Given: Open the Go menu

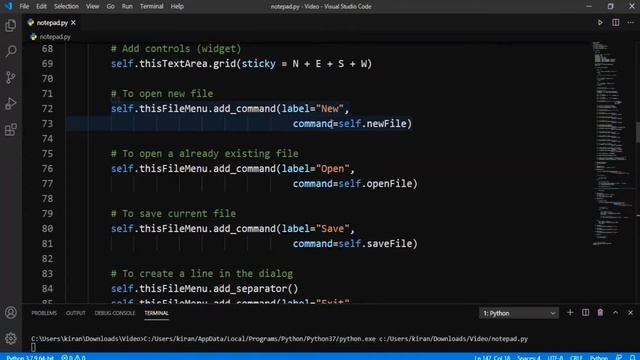Looking at the screenshot, I should tap(110, 7).
